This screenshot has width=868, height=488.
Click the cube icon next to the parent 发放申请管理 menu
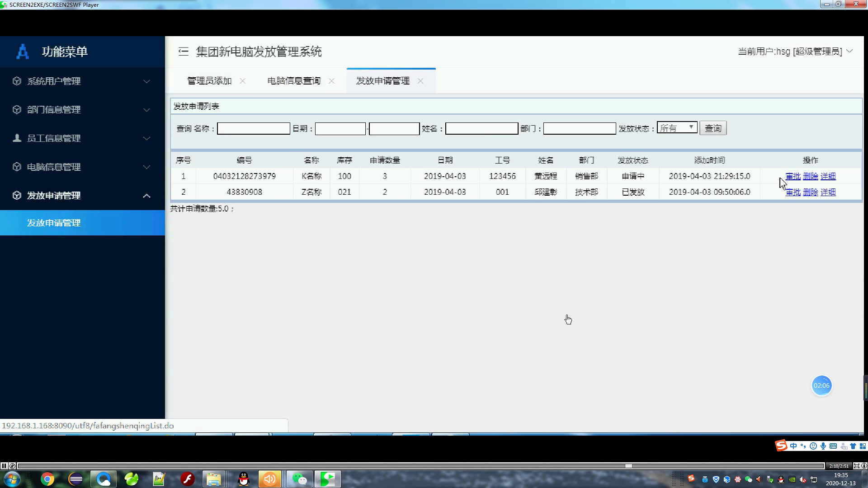point(17,196)
